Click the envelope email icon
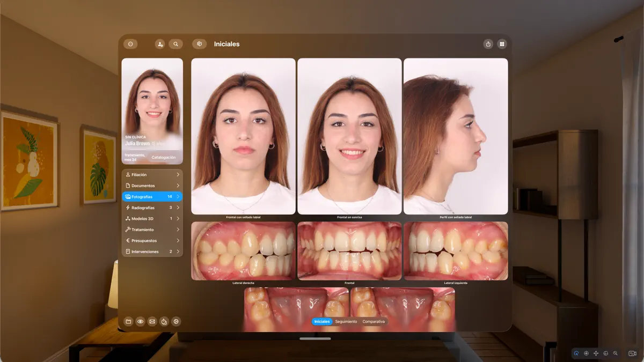Viewport: 644px width, 362px height. (x=152, y=321)
